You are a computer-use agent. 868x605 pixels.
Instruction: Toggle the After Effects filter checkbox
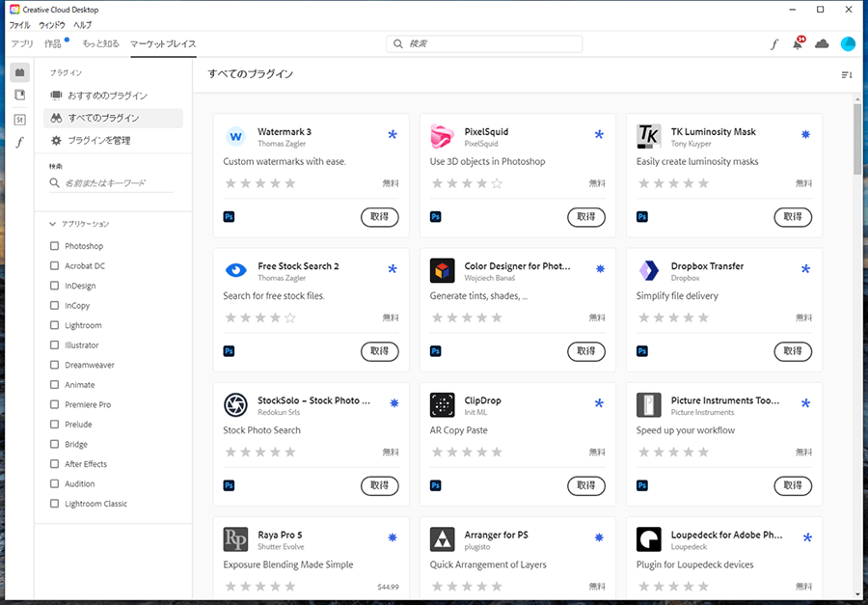coord(54,464)
